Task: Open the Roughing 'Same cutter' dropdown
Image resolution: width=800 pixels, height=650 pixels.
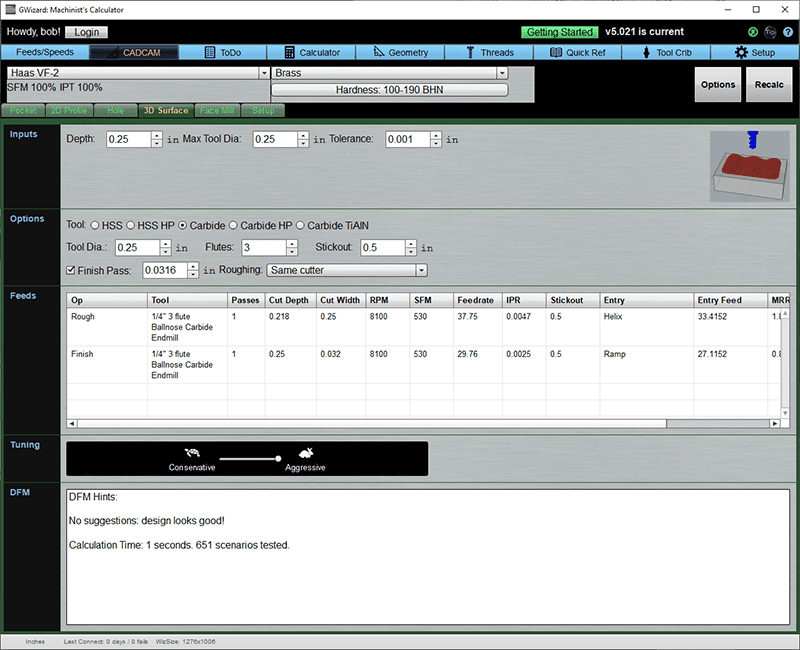Action: click(x=421, y=270)
